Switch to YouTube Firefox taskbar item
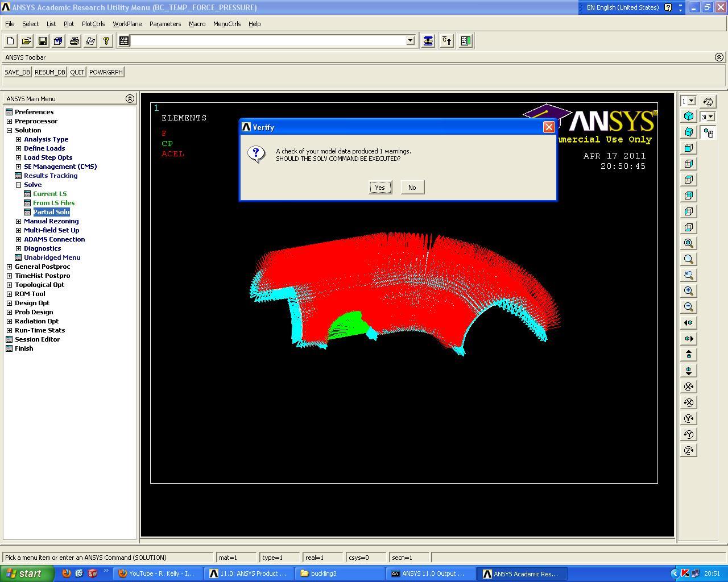This screenshot has width=728, height=582. pyautogui.click(x=157, y=573)
